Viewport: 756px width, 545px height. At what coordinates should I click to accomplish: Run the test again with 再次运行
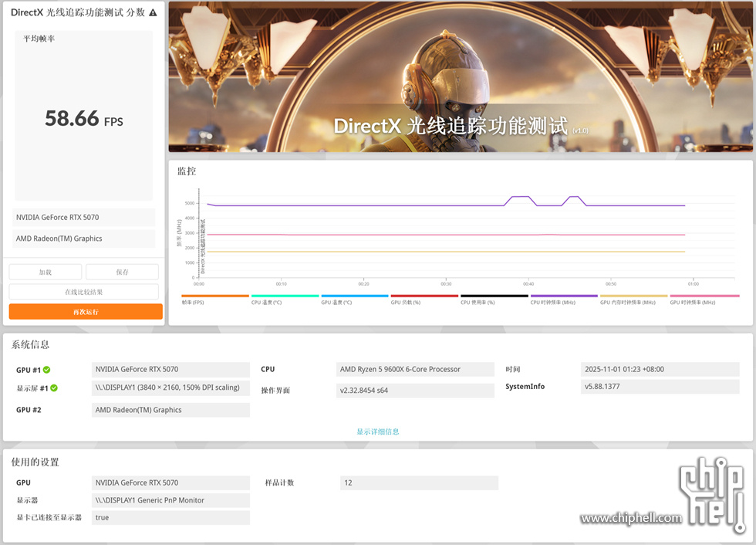(x=86, y=312)
